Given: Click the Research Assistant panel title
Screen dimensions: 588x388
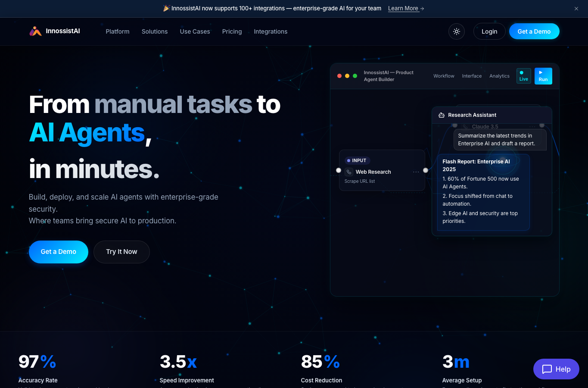Looking at the screenshot, I should (x=472, y=115).
